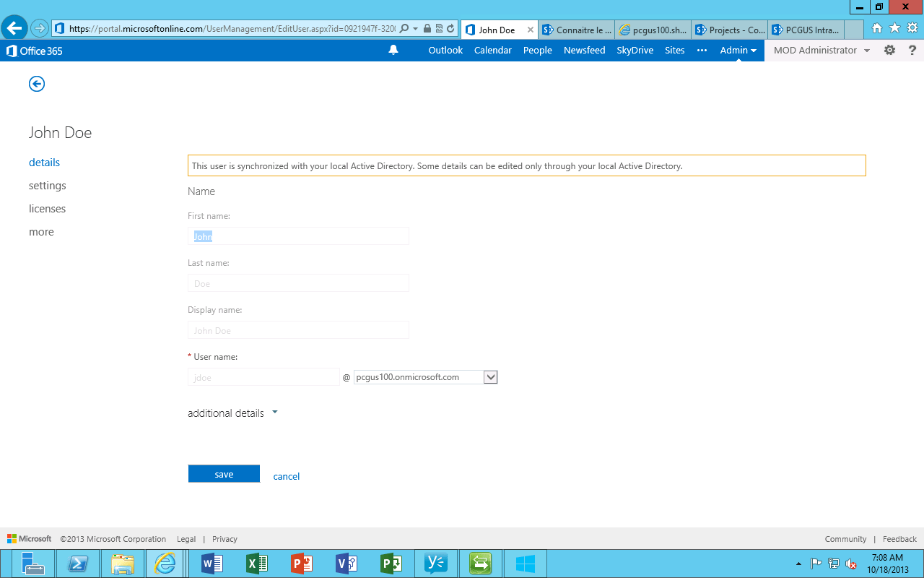Viewport: 924px width, 578px height.
Task: Launch Windows PowerShell from the taskbar
Action: [77, 563]
